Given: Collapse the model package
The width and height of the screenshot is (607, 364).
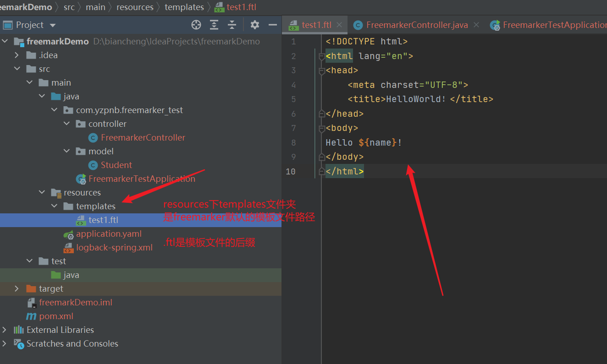Looking at the screenshot, I should pos(67,151).
